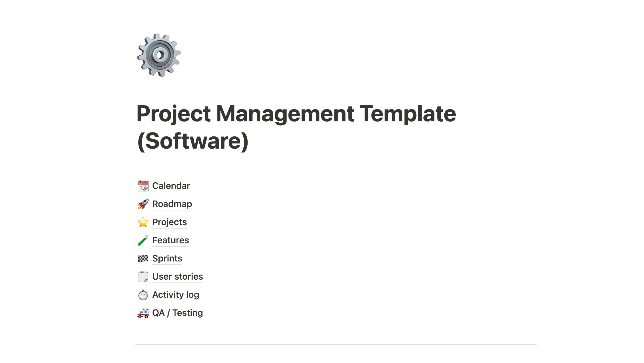Image resolution: width=644 pixels, height=363 pixels.
Task: Open the Features page link
Action: [170, 240]
